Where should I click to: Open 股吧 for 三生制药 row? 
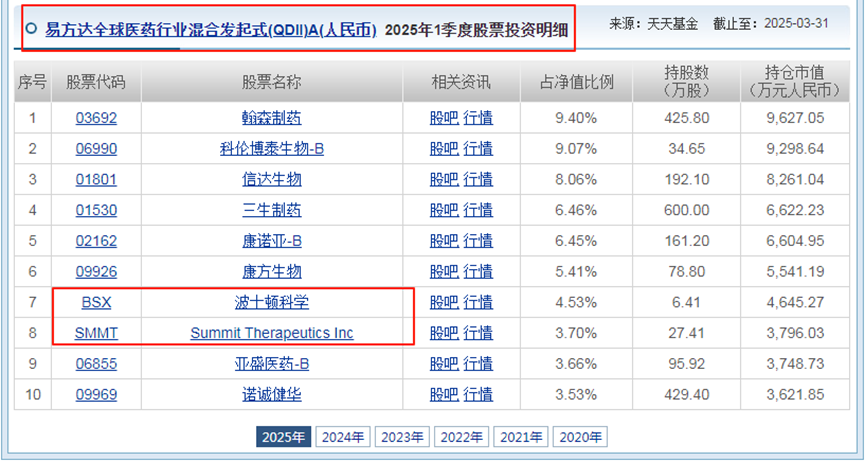pos(444,210)
